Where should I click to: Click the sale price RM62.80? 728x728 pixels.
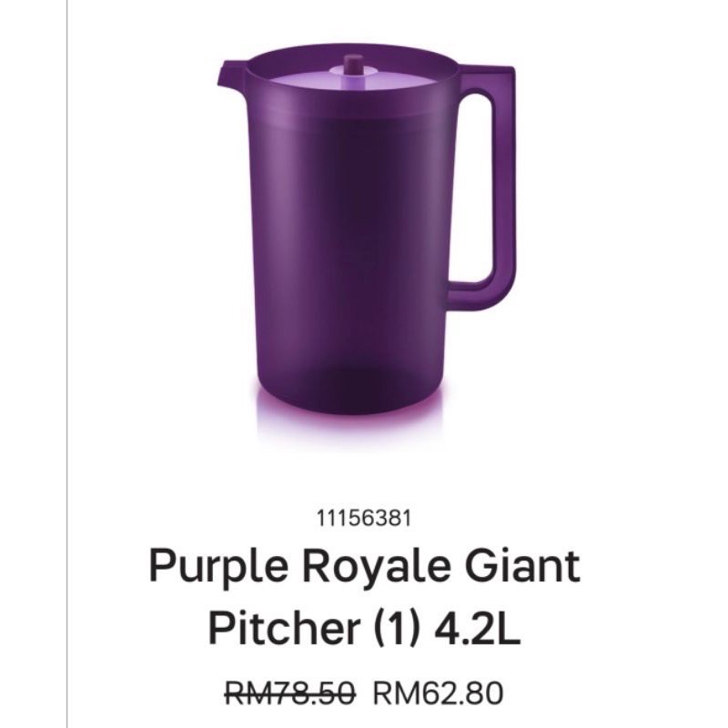tap(439, 693)
